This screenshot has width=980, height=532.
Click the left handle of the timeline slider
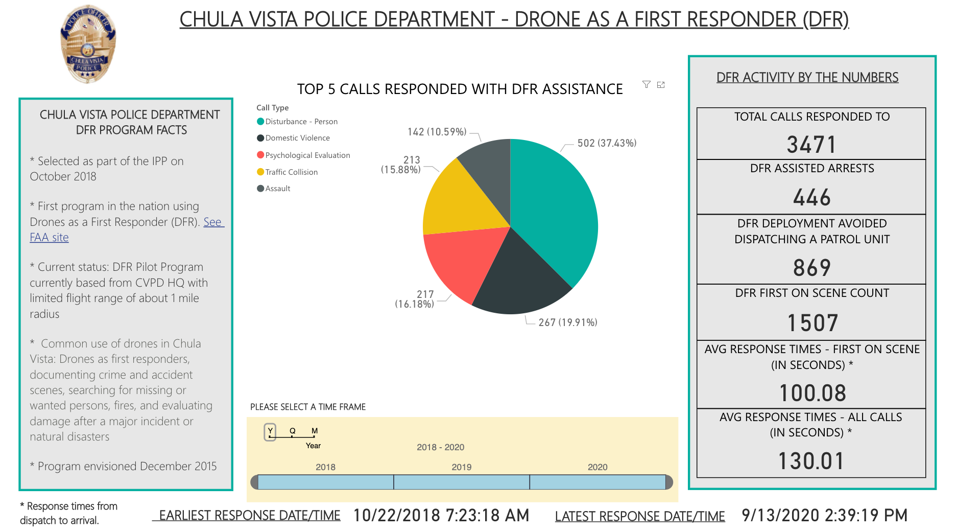click(x=254, y=481)
